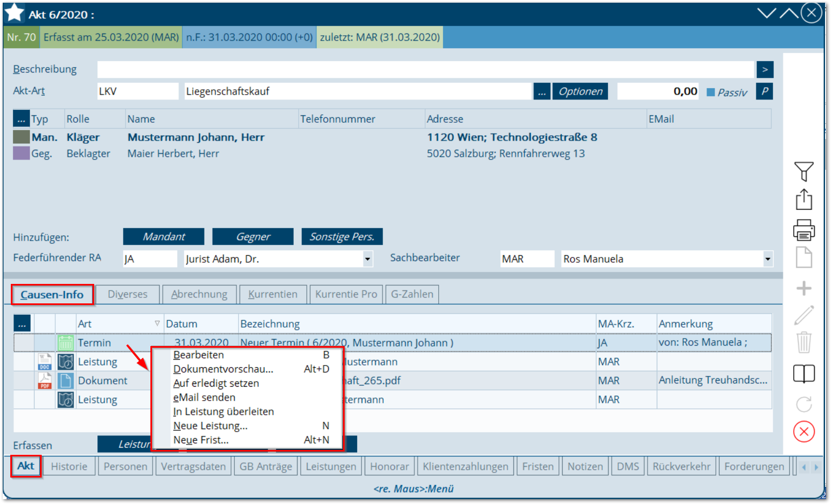831x504 pixels.
Task: Open the Kurrentien tab
Action: (x=273, y=294)
